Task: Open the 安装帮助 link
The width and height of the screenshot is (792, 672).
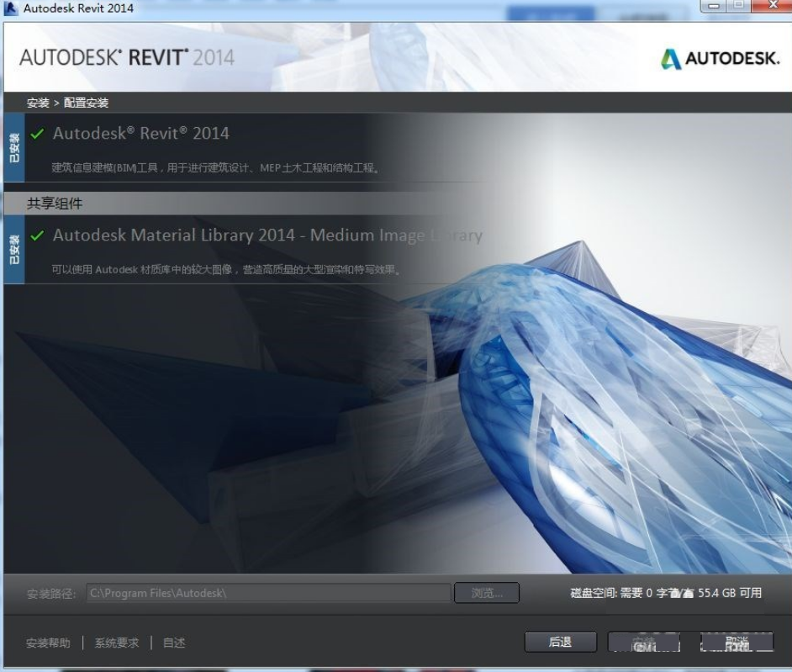Action: coord(48,643)
